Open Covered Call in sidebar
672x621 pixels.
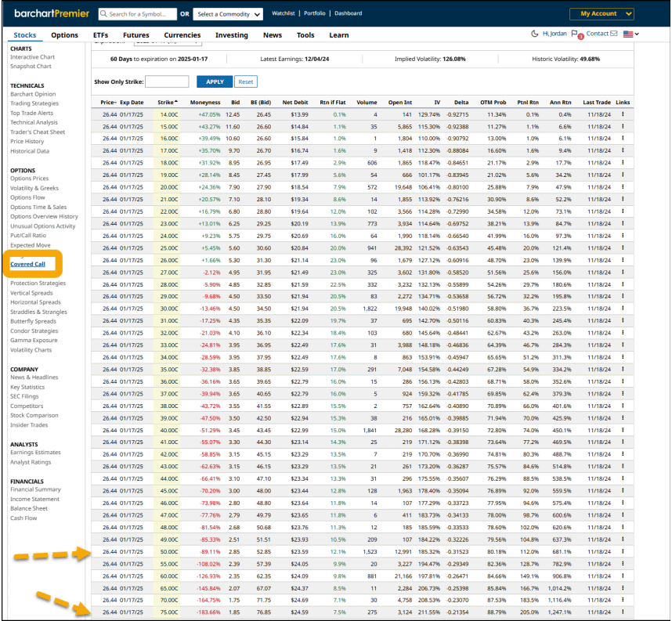[27, 264]
